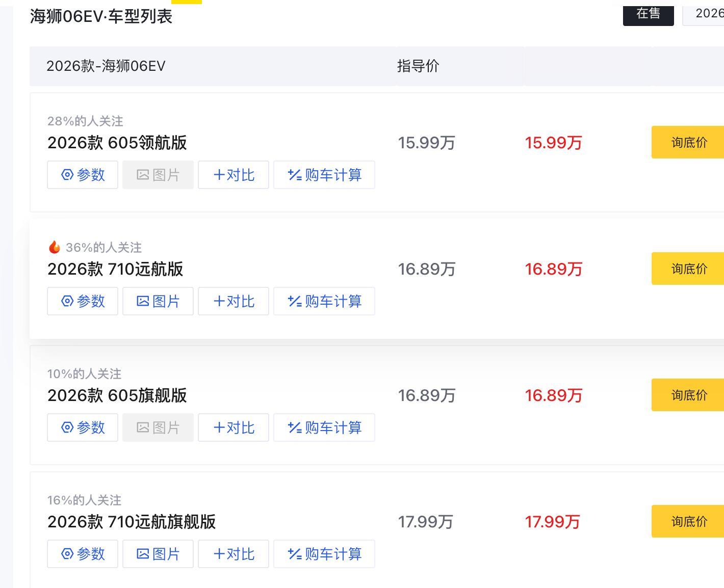Add 2026款 710远航旗舰版 to 对比
The width and height of the screenshot is (724, 588).
[234, 554]
